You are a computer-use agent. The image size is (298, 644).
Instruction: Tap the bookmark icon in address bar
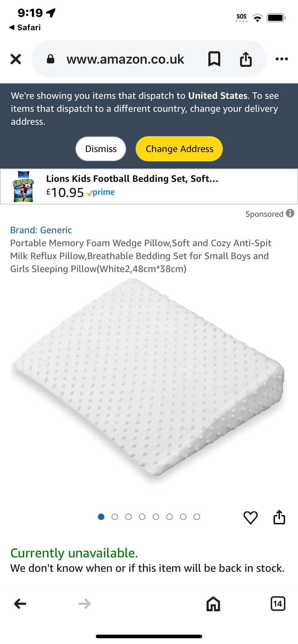click(x=214, y=59)
